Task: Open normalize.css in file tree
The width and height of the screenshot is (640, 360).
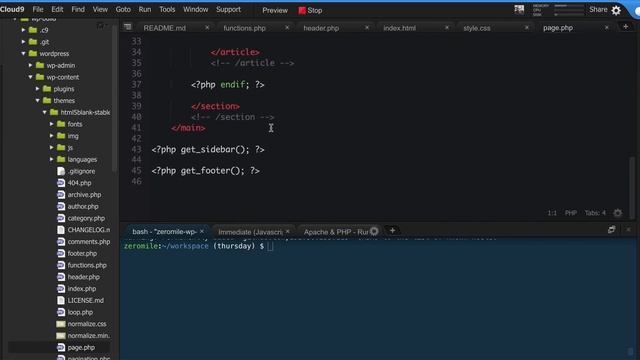Action: tap(87, 324)
